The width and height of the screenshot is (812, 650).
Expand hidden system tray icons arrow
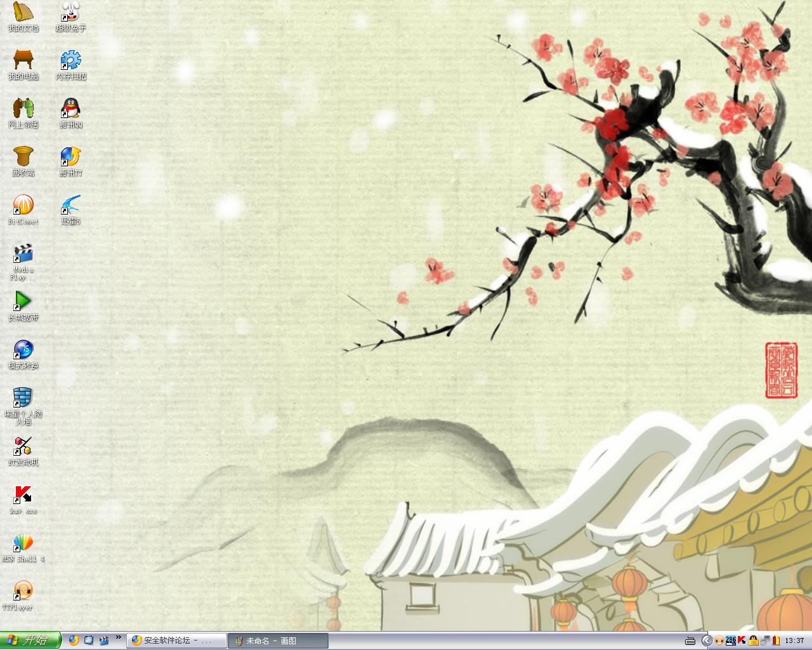click(x=707, y=640)
